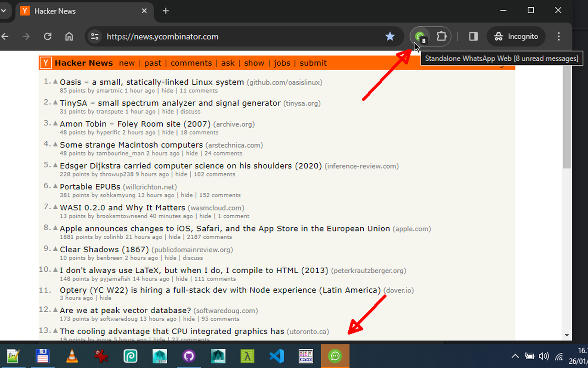Open user 'throwup238' profile link
The height and width of the screenshot is (368, 588).
[x=116, y=174]
